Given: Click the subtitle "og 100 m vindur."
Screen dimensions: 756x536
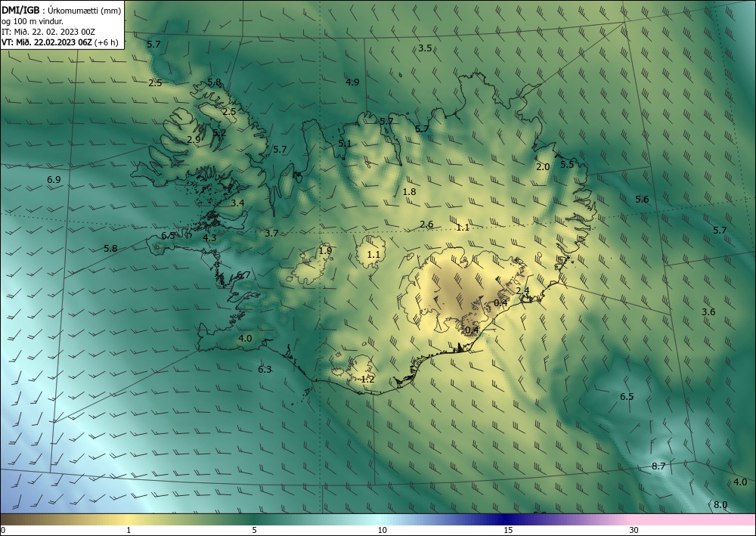Looking at the screenshot, I should pos(33,21).
